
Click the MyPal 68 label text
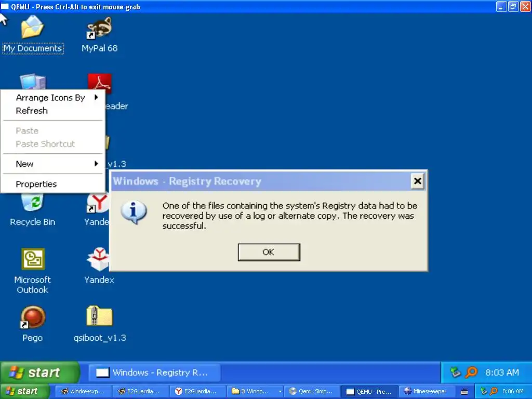point(99,48)
